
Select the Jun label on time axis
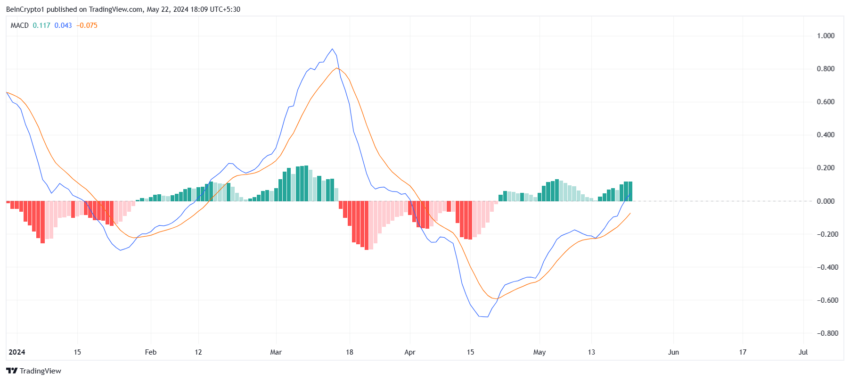[673, 352]
